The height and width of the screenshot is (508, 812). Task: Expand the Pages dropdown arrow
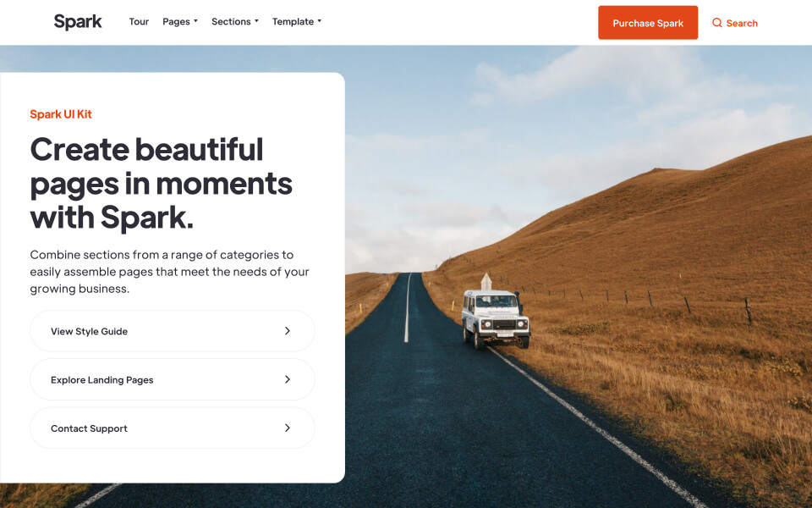[195, 21]
